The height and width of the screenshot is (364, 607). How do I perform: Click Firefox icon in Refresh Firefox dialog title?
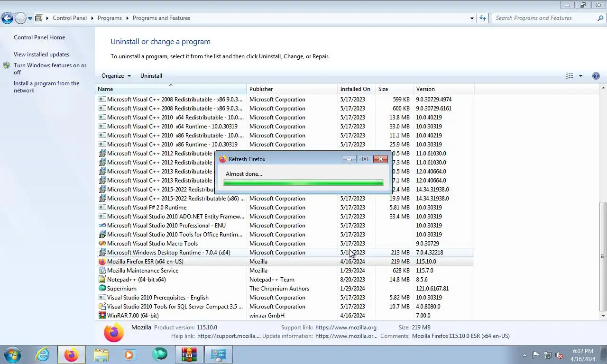(223, 159)
